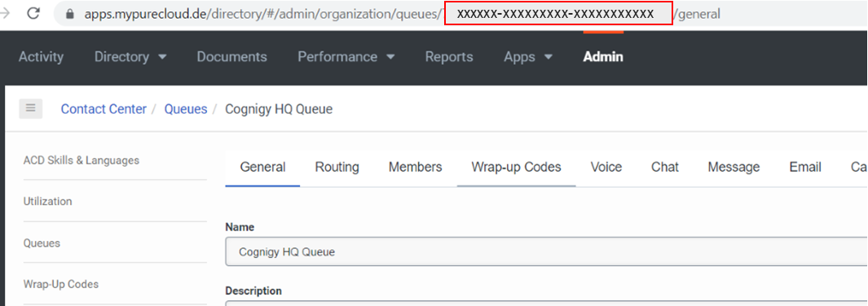Open the Documents menu item

pyautogui.click(x=232, y=57)
